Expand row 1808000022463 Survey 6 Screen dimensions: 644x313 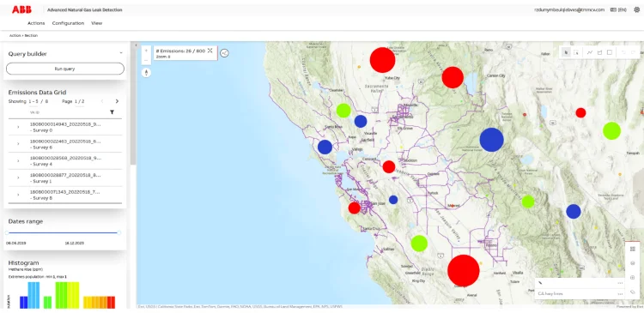pyautogui.click(x=18, y=144)
